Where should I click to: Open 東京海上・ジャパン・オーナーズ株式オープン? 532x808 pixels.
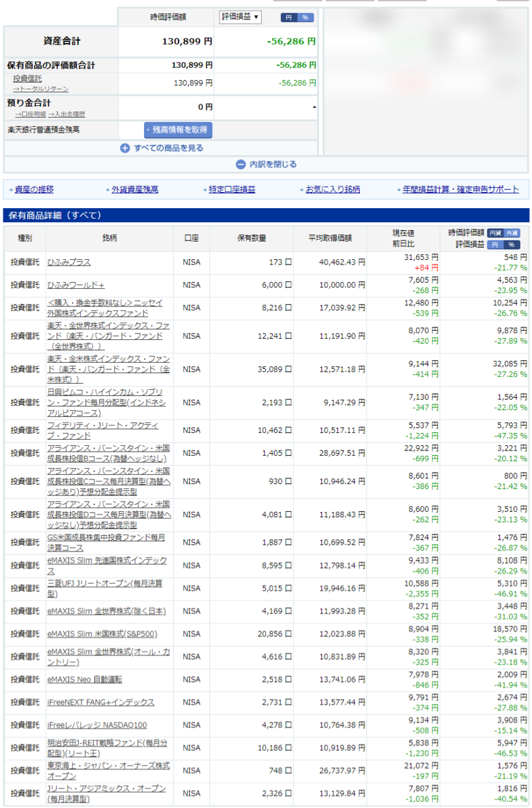click(108, 771)
